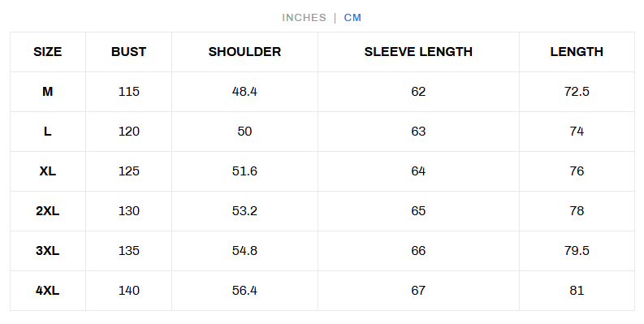
Task: Select the XL size row label
Action: coord(48,171)
